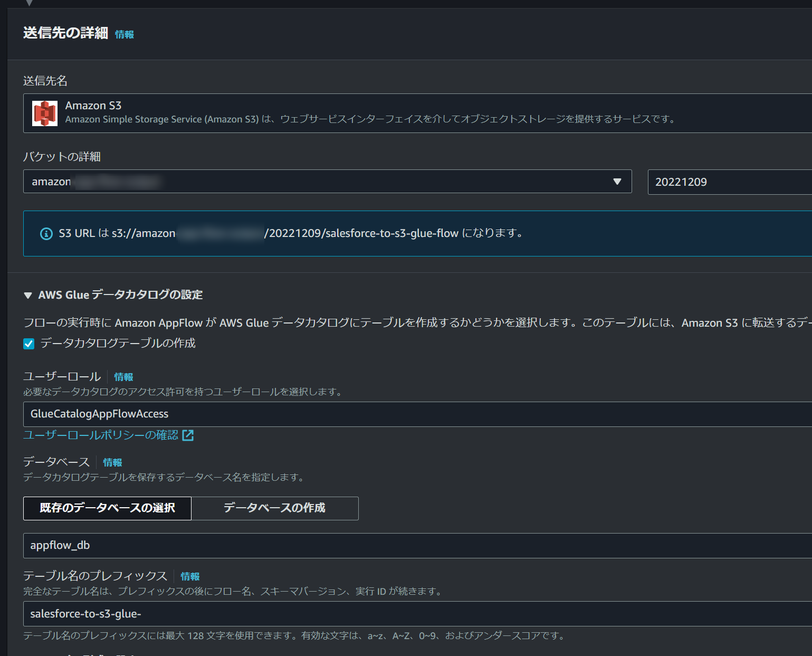
Task: Open the GlueCatalogAppFlowAccess role dropdown
Action: pos(417,414)
